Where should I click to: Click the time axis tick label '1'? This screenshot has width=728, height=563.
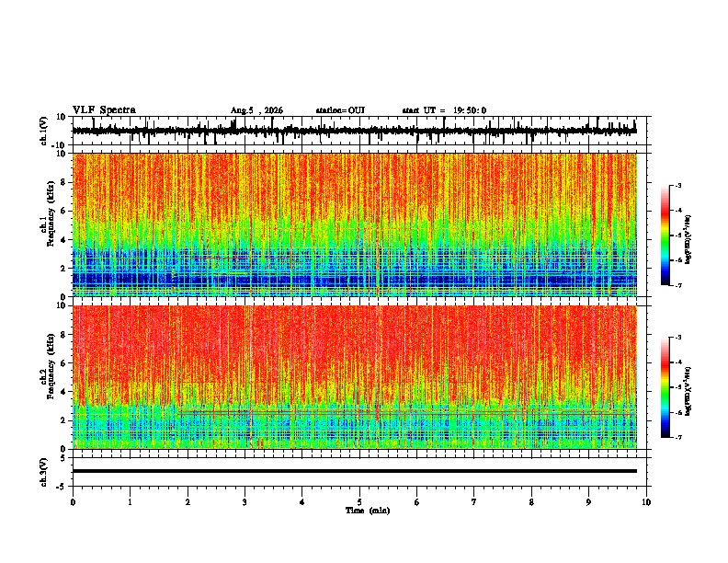130,502
